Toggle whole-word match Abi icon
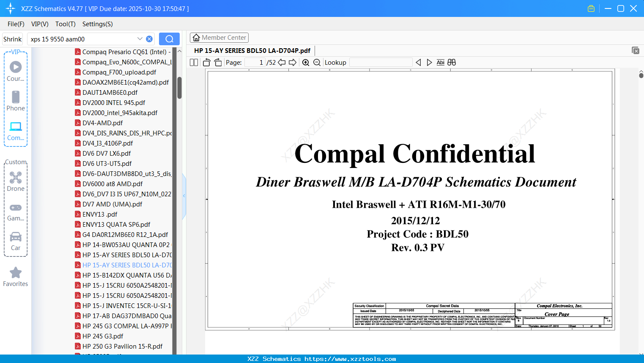 click(x=440, y=62)
